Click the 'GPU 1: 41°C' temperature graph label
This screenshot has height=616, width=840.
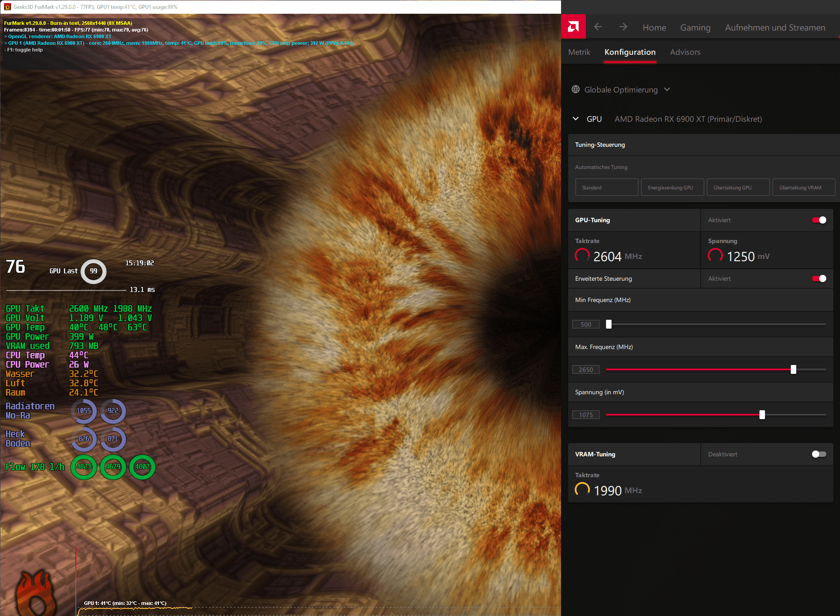[125, 603]
